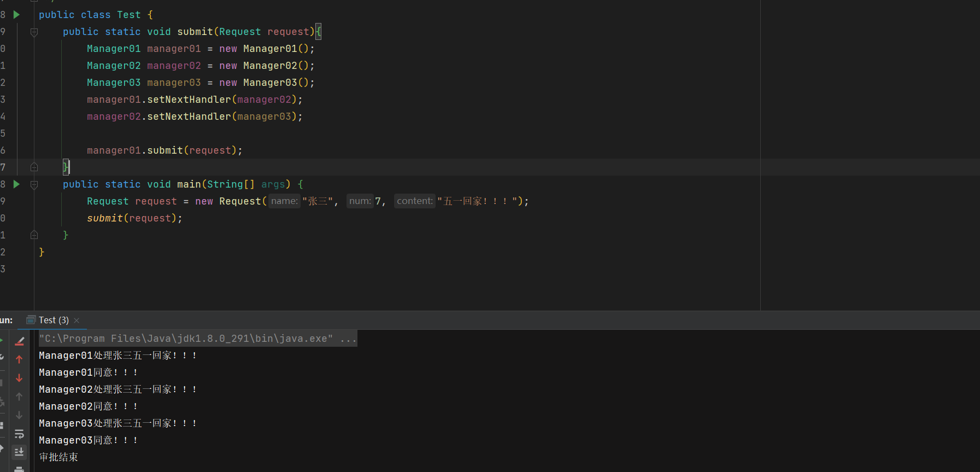The height and width of the screenshot is (472, 980).
Task: Click the content: parameter hint
Action: [414, 201]
